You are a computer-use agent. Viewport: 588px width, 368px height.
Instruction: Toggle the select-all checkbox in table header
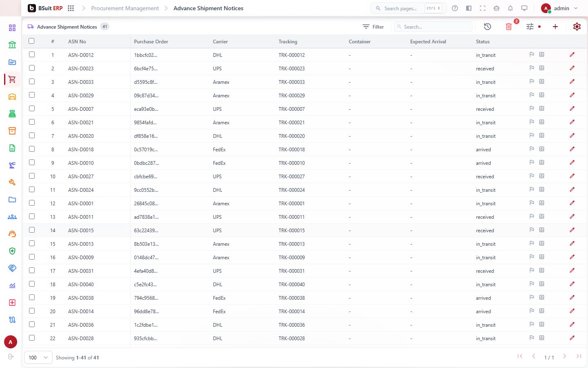click(31, 41)
